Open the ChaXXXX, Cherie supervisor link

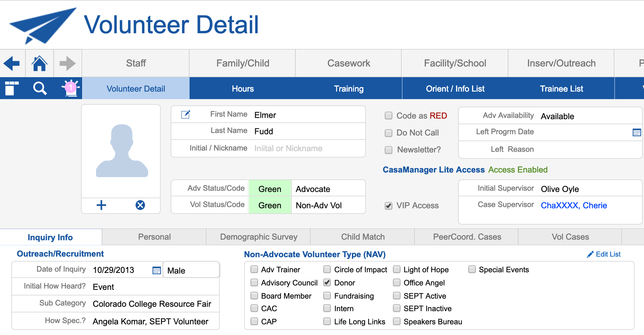(574, 205)
